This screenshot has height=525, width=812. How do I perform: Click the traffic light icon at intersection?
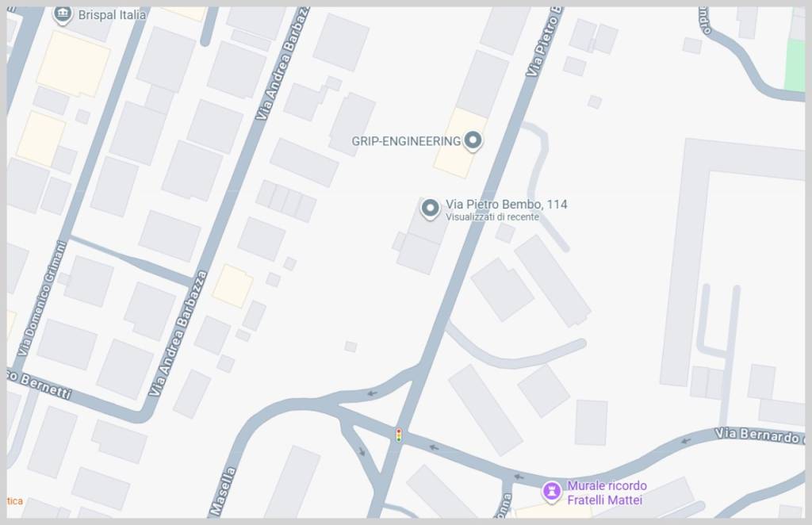pos(398,435)
